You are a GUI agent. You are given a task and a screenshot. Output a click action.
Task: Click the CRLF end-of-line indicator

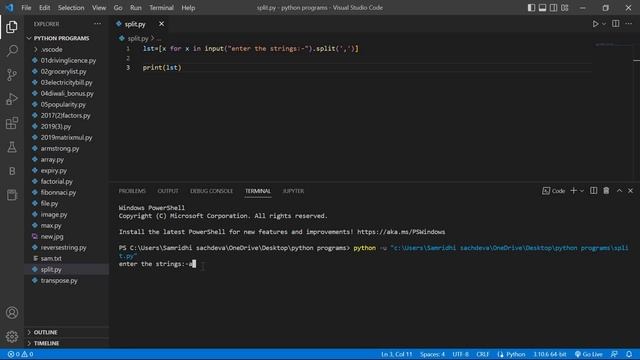tap(482, 354)
